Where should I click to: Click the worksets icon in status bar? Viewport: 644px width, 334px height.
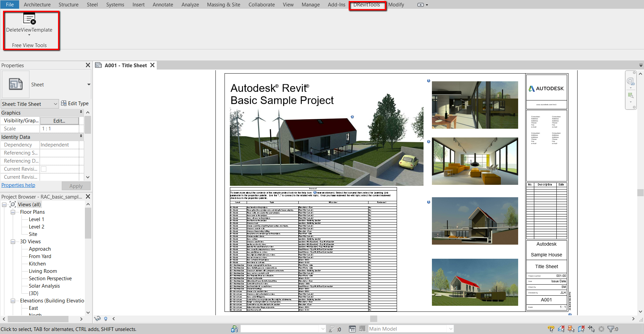click(x=234, y=329)
